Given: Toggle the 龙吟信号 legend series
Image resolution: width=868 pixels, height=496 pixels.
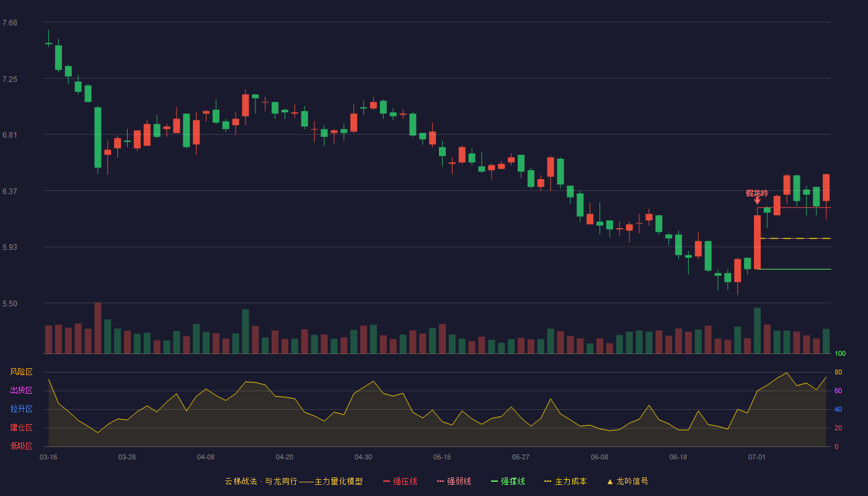Looking at the screenshot, I should pyautogui.click(x=627, y=481).
